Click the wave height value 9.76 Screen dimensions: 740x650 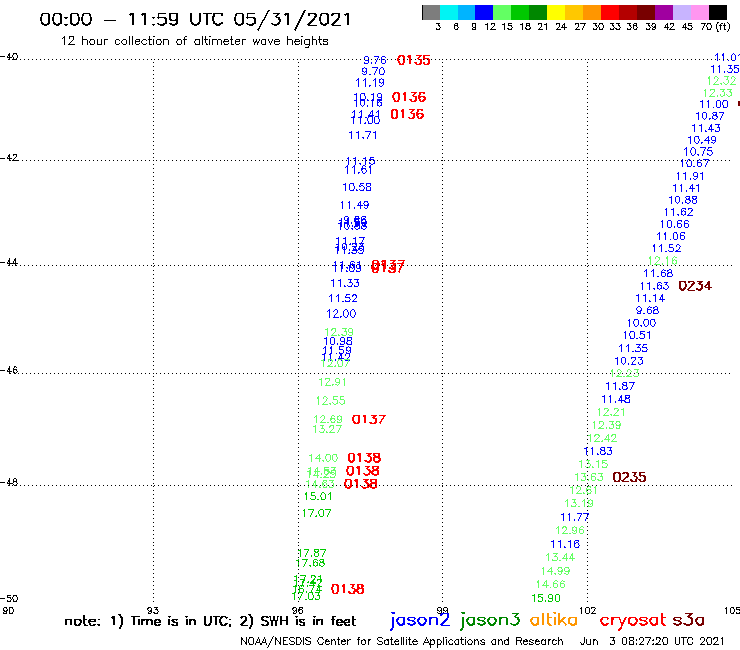[375, 60]
